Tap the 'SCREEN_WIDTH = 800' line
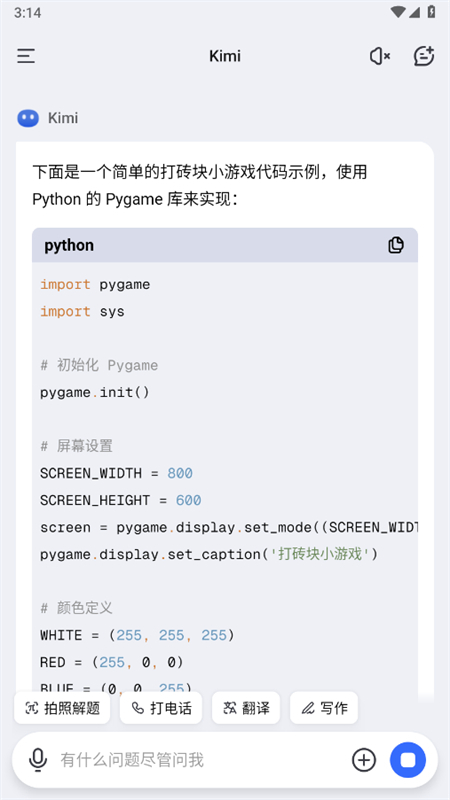Image resolution: width=450 pixels, height=800 pixels. pyautogui.click(x=116, y=473)
